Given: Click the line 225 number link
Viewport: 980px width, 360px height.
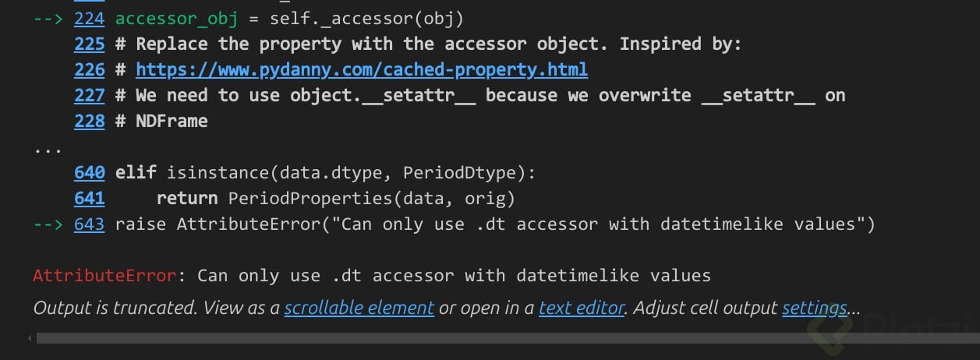Looking at the screenshot, I should click(89, 44).
